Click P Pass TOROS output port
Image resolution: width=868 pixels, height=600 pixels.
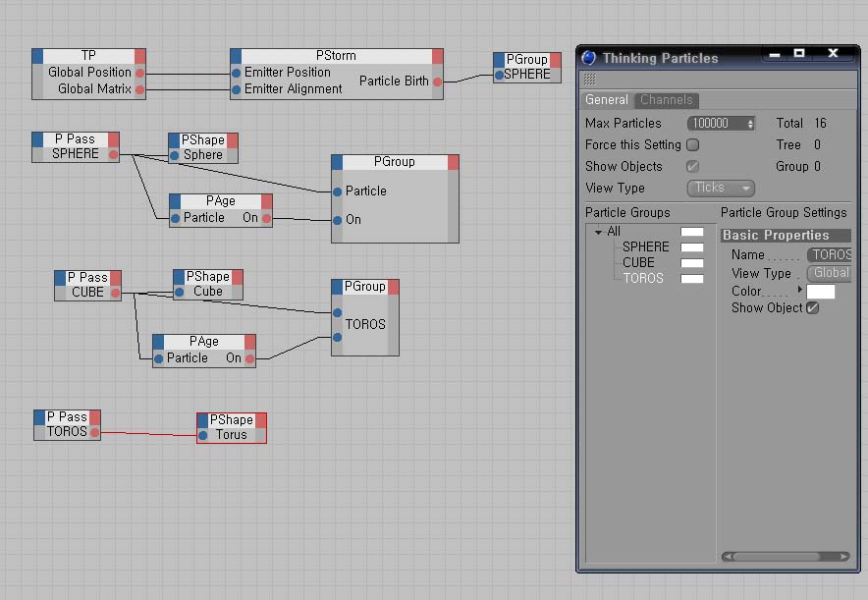[x=94, y=432]
